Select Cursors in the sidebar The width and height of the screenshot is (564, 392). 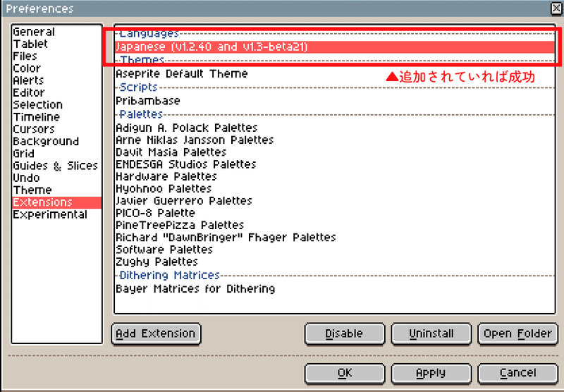[x=57, y=129]
